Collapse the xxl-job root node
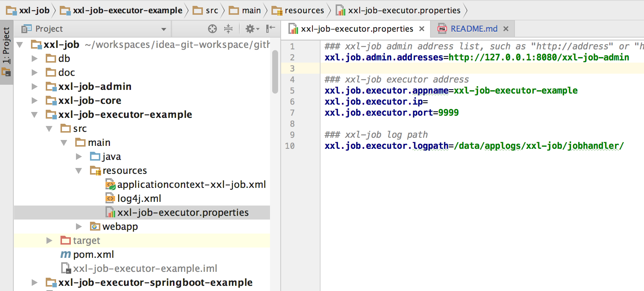The height and width of the screenshot is (291, 644). [x=20, y=45]
